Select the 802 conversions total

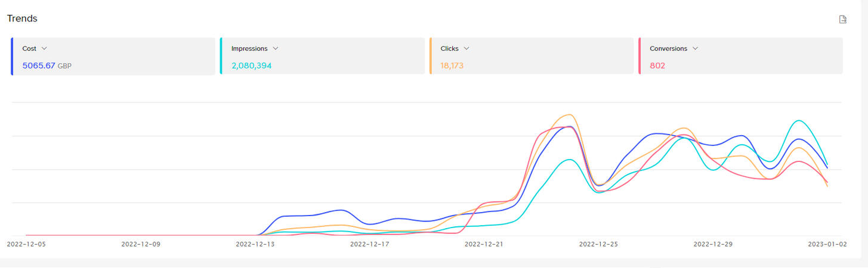click(x=657, y=66)
